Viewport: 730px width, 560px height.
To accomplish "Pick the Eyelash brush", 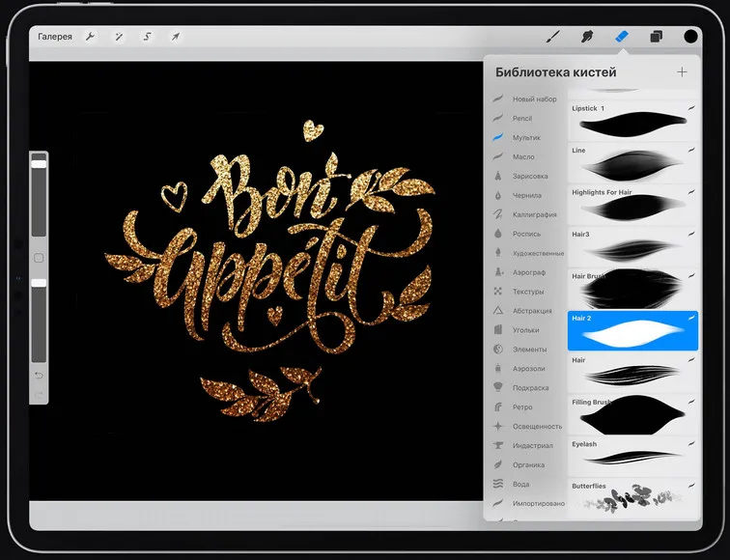I will (x=632, y=454).
